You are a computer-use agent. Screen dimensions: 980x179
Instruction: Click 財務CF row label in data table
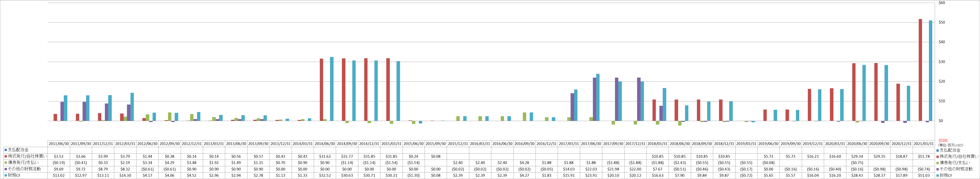(14, 175)
